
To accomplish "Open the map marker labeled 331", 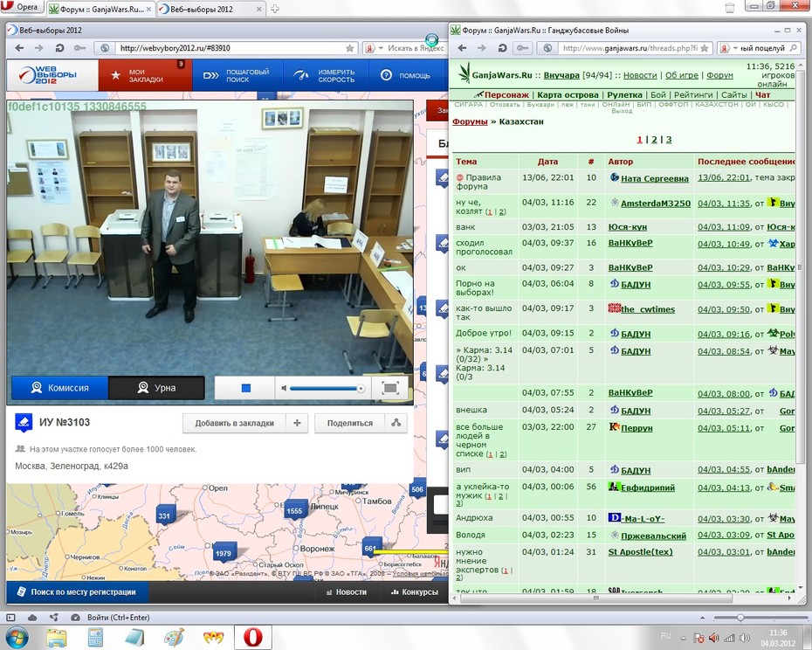I will (x=164, y=515).
